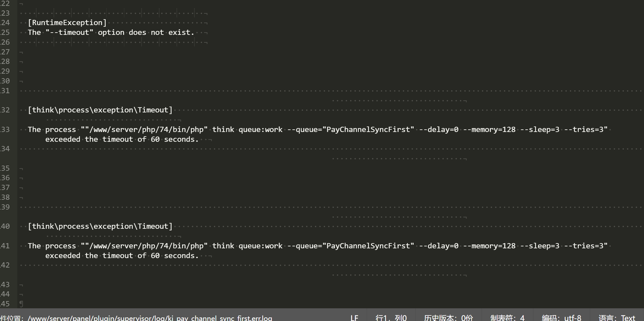Click --memory=128 argument on line 41
The height and width of the screenshot is (321, 644).
(489, 246)
